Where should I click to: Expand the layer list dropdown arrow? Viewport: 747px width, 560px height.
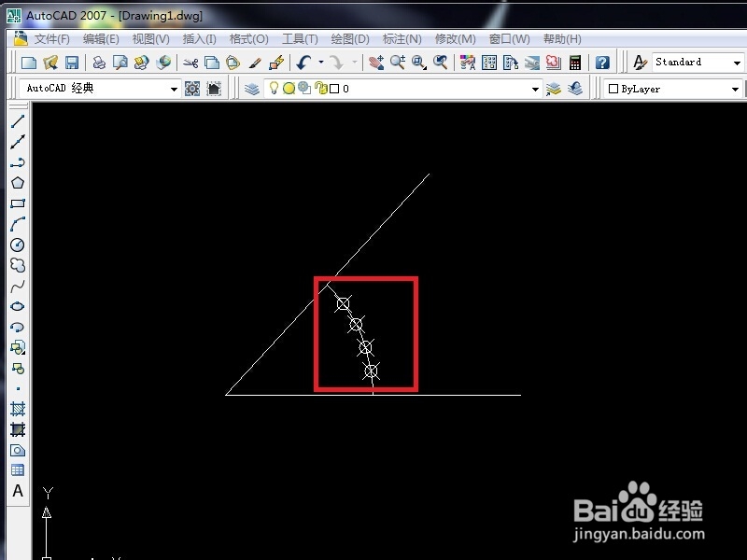[535, 89]
